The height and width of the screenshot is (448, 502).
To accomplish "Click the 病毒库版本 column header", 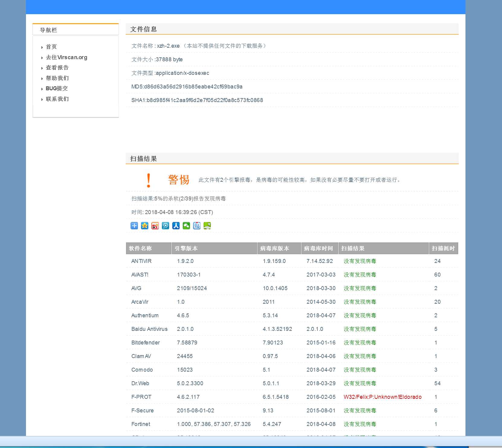I will [x=279, y=248].
